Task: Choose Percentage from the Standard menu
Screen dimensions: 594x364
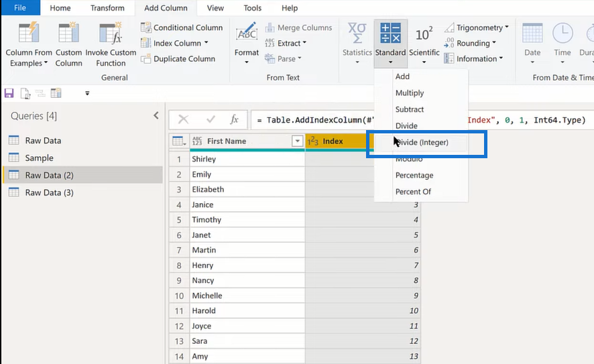Action: (x=421, y=176)
